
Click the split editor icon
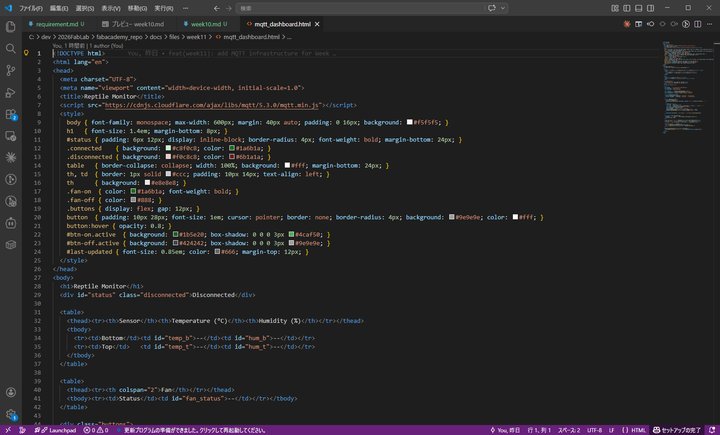point(698,24)
